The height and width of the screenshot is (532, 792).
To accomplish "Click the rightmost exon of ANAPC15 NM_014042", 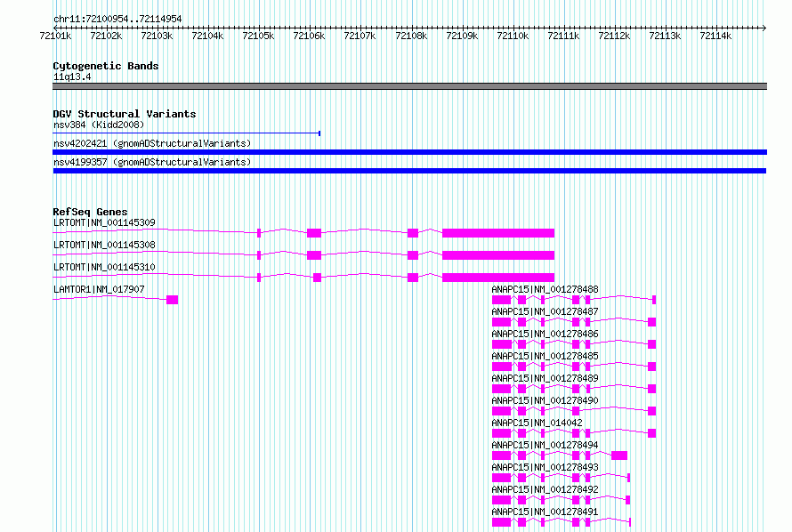I will 652,433.
